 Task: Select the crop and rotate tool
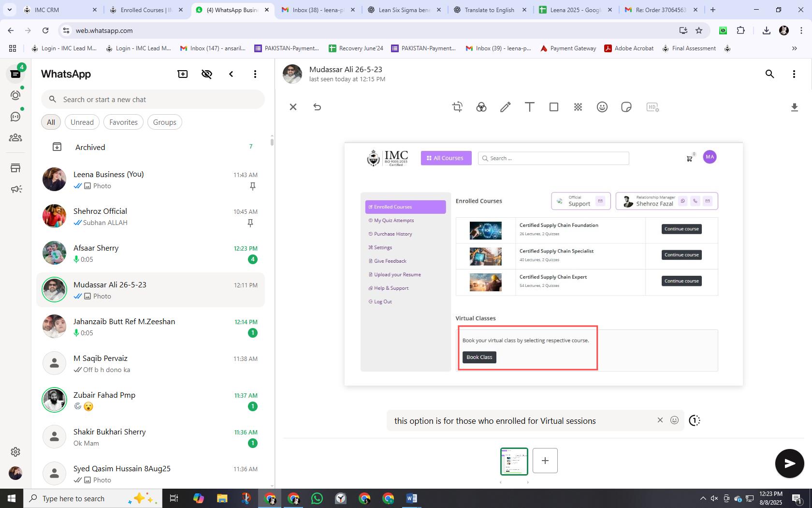(x=457, y=107)
